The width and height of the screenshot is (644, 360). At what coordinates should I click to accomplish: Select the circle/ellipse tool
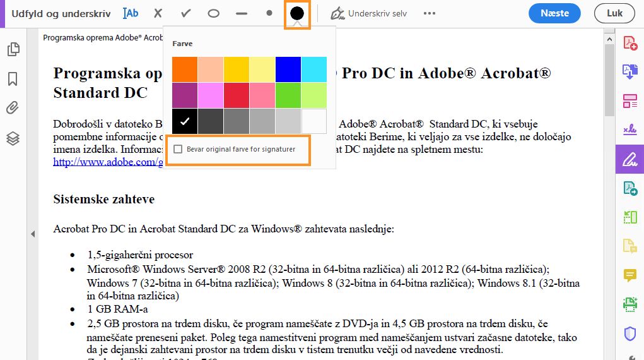(214, 13)
